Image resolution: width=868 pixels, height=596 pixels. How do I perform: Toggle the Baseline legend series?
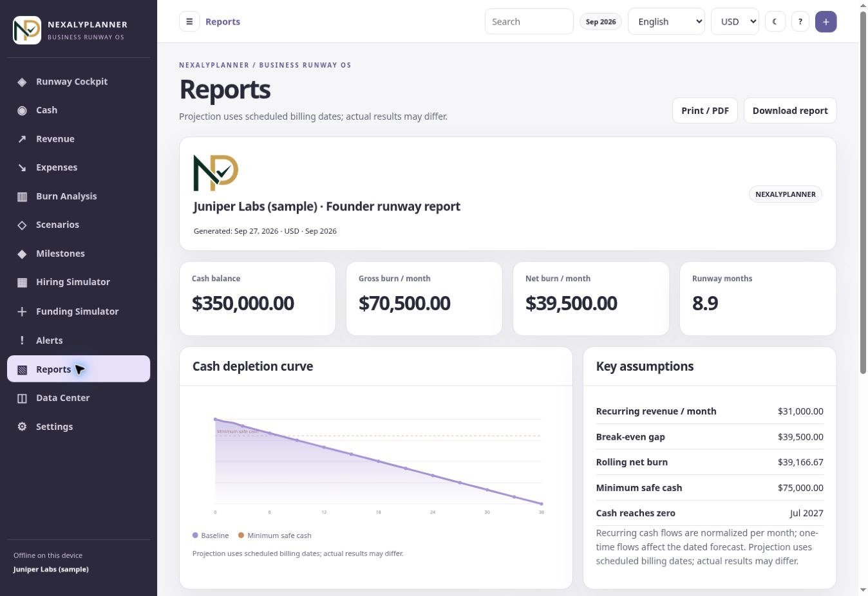(x=211, y=535)
